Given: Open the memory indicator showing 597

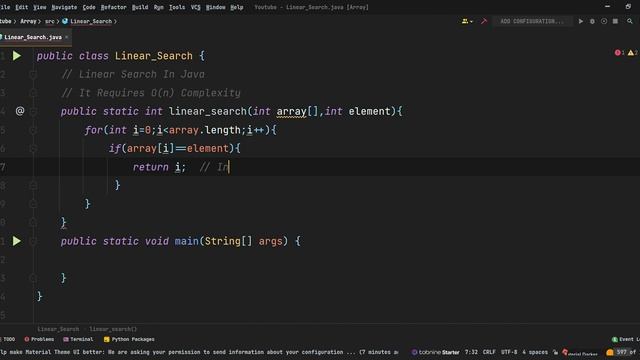Looking at the screenshot, I should tap(622, 352).
